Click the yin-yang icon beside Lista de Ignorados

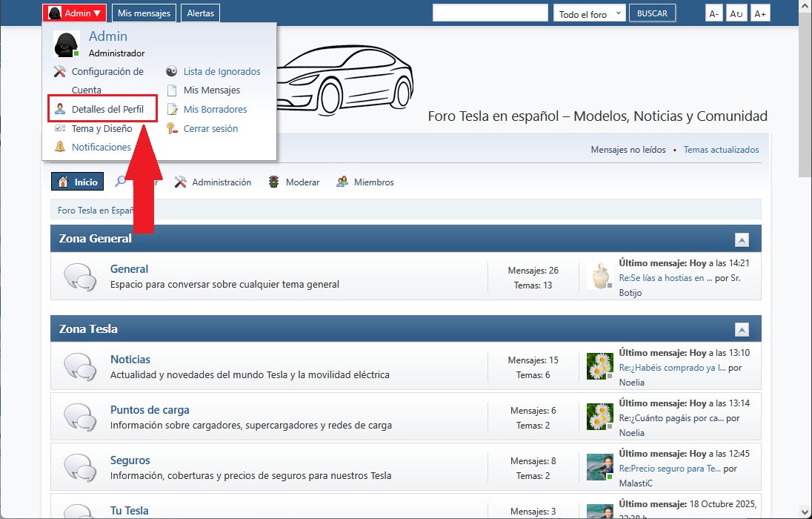[x=172, y=72]
